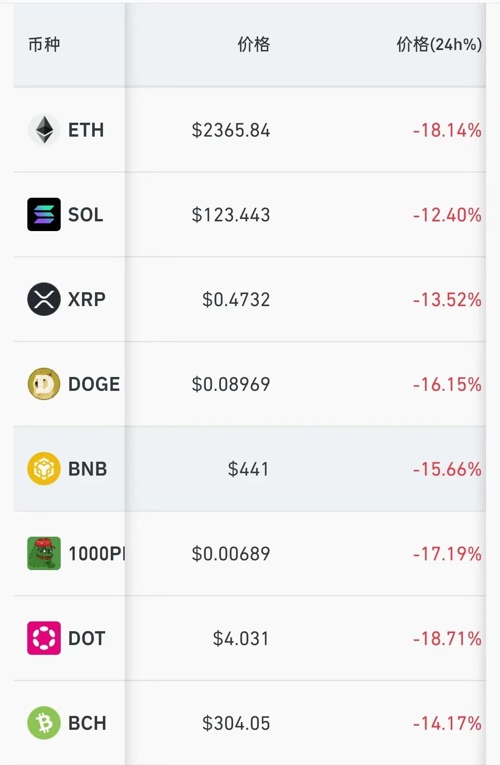500x765 pixels.
Task: Click XRP 24h change -13.52%
Action: pyautogui.click(x=447, y=300)
